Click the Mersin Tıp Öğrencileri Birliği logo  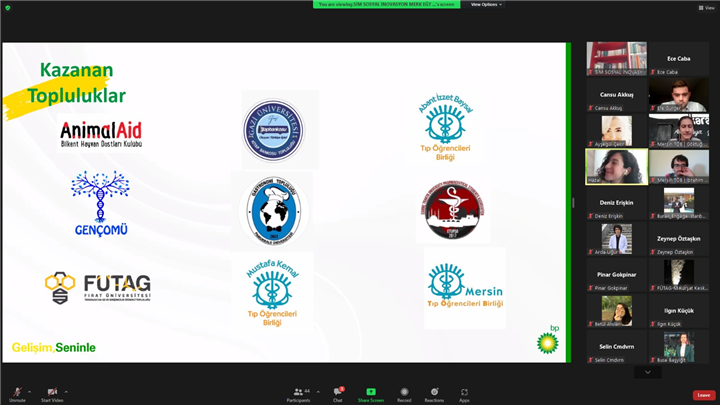point(465,285)
